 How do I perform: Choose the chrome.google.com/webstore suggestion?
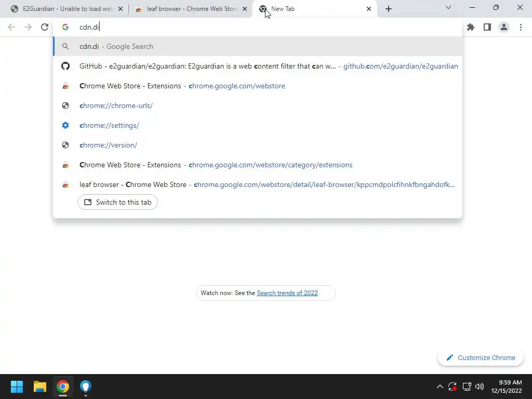[x=258, y=86]
